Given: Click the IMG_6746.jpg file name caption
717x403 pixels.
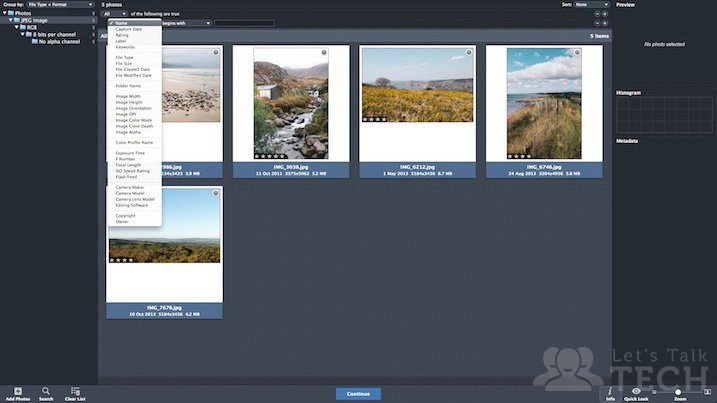Looking at the screenshot, I should (544, 167).
